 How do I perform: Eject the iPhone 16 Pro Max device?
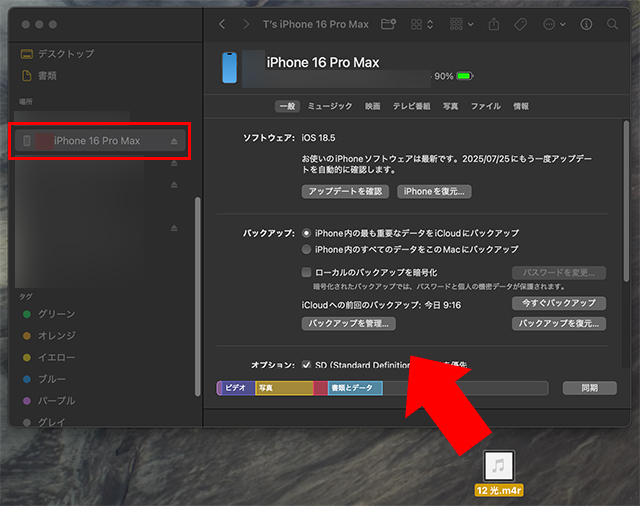point(174,141)
